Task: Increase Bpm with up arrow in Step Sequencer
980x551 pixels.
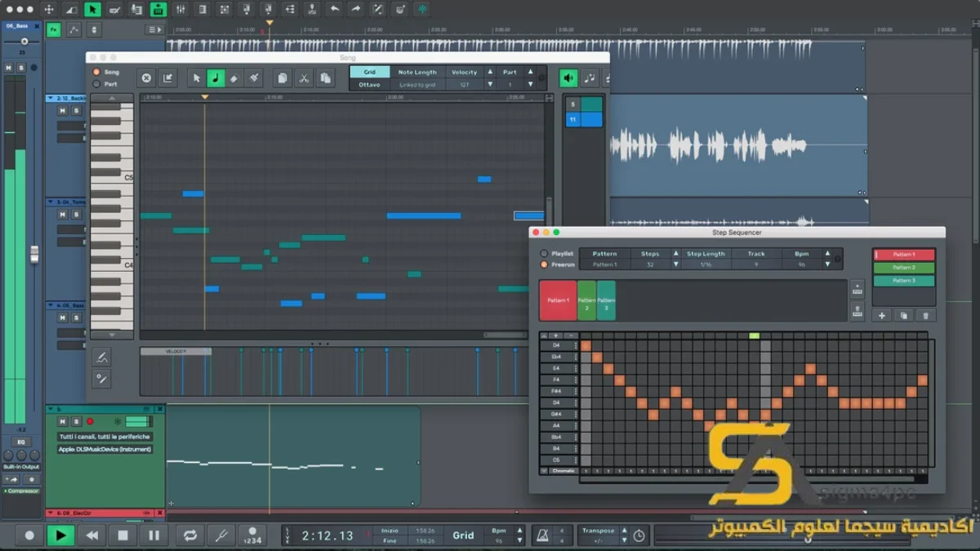Action: tap(827, 254)
